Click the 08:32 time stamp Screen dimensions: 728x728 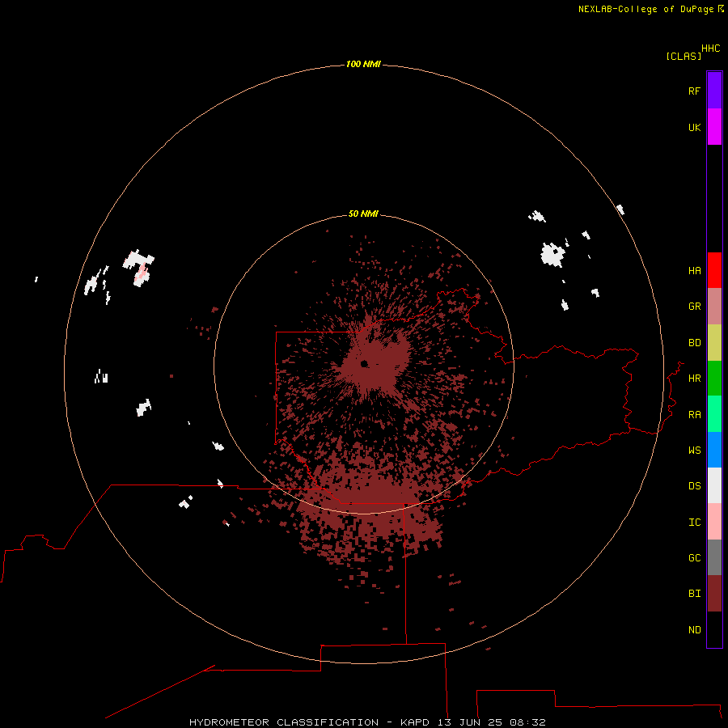(527, 722)
